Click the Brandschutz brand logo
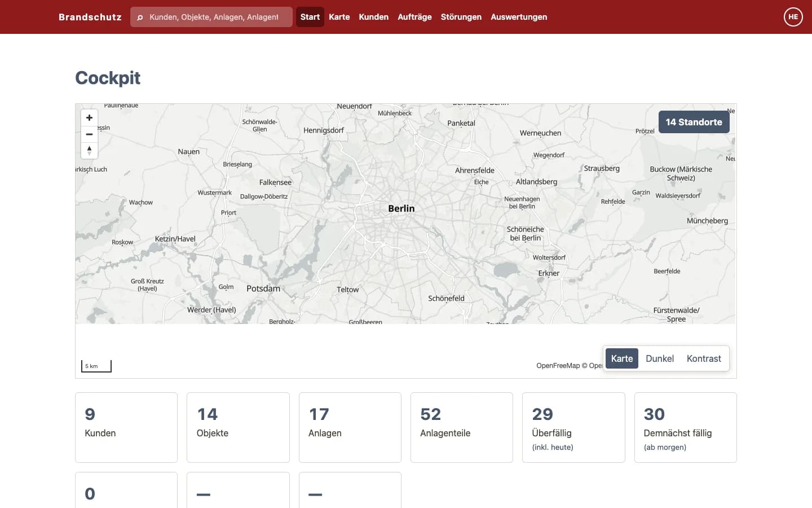Image resolution: width=812 pixels, height=508 pixels. click(90, 17)
